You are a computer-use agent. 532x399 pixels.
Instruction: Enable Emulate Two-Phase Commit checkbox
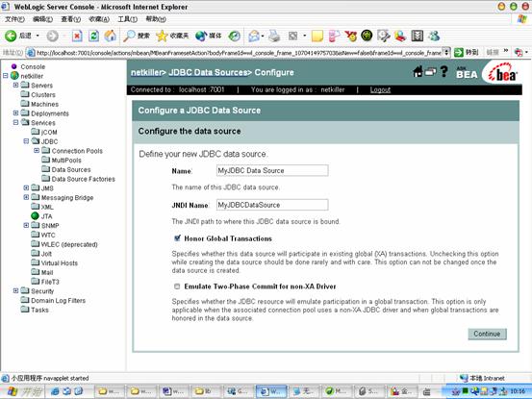(177, 287)
